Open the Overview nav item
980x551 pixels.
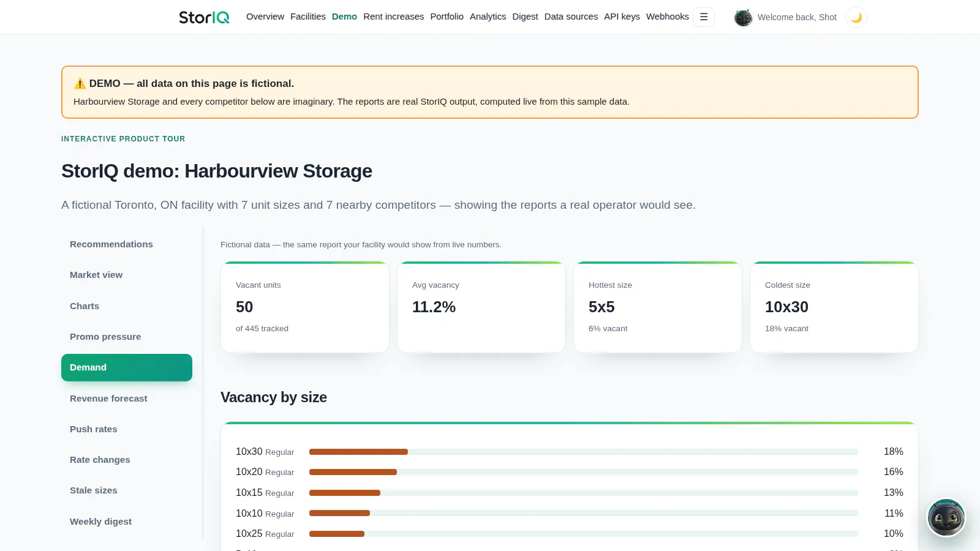265,17
